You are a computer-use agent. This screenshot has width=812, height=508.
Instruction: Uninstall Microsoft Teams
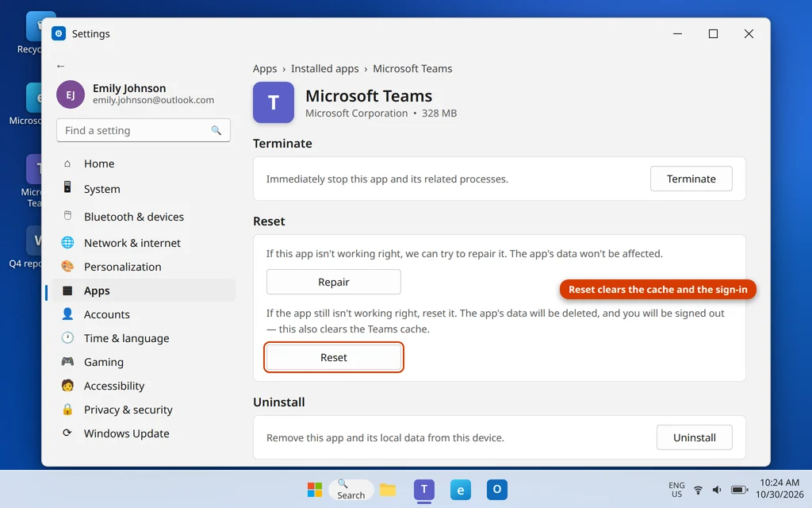point(694,437)
